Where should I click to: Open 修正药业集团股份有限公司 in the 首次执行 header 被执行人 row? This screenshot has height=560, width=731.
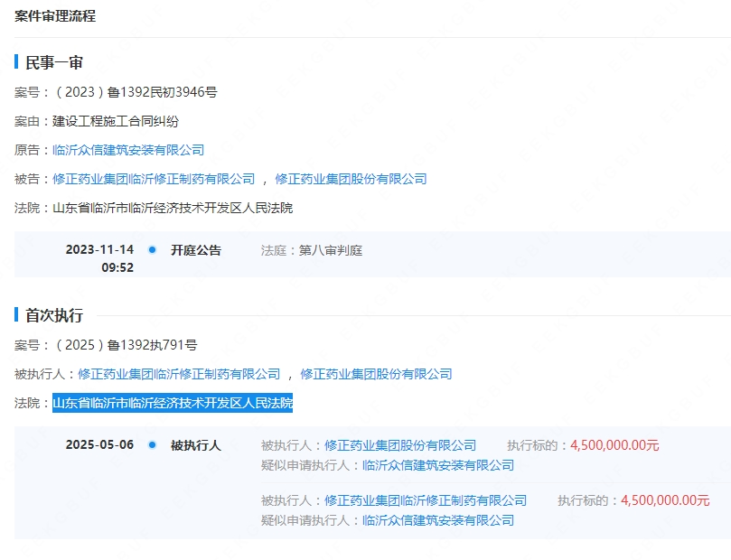376,374
